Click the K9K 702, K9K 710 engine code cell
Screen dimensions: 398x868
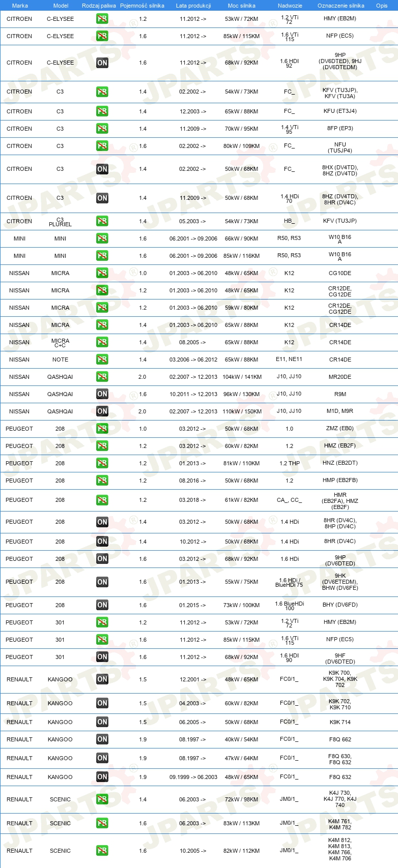[340, 704]
